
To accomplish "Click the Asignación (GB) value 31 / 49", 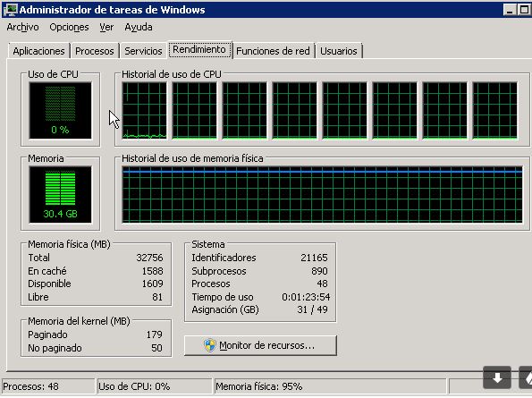I will coord(312,309).
